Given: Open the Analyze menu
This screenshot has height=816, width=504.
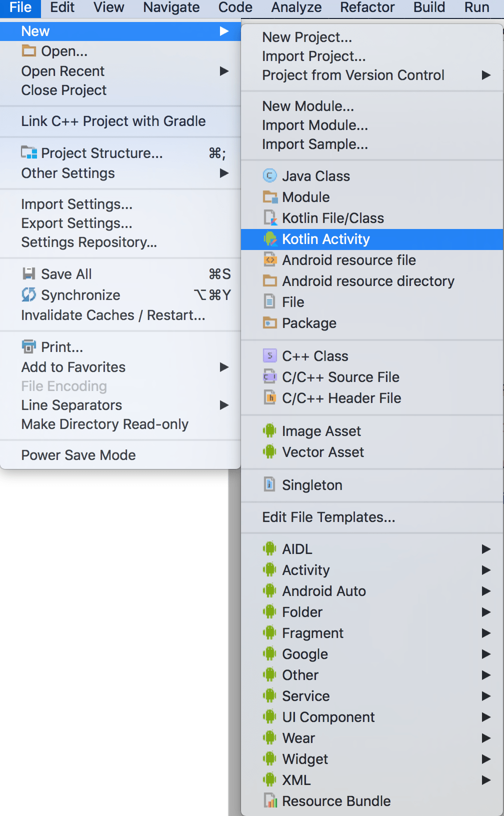Looking at the screenshot, I should coord(296,7).
